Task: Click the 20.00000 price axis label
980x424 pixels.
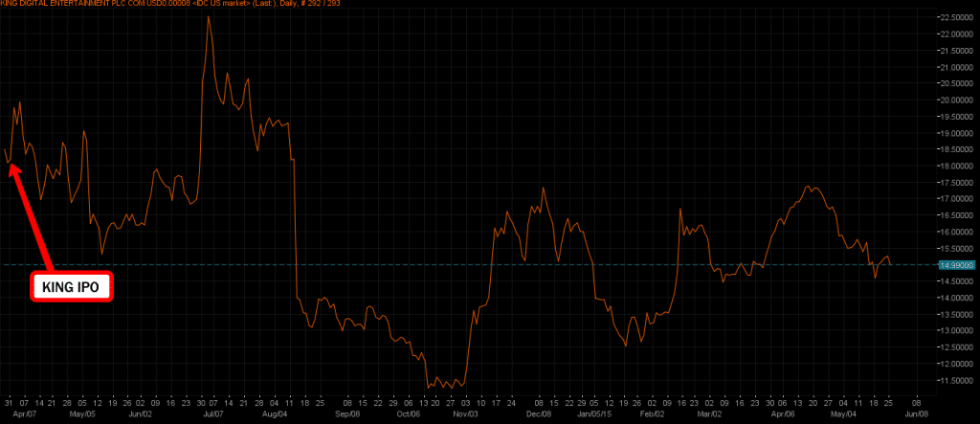Action: point(956,100)
